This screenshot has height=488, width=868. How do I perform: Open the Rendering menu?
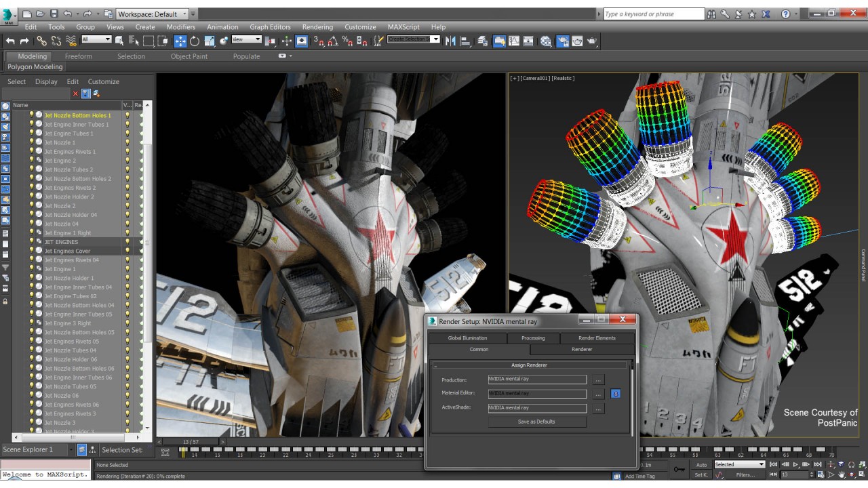[317, 27]
